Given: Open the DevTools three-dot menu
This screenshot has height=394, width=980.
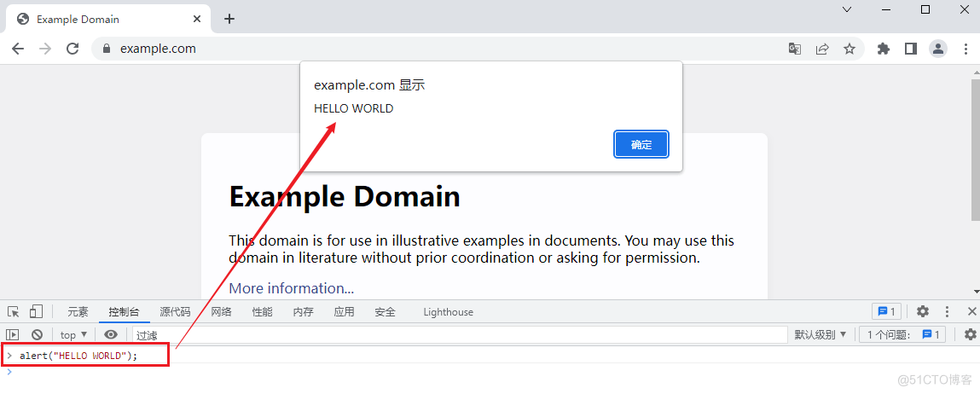Looking at the screenshot, I should [x=948, y=311].
